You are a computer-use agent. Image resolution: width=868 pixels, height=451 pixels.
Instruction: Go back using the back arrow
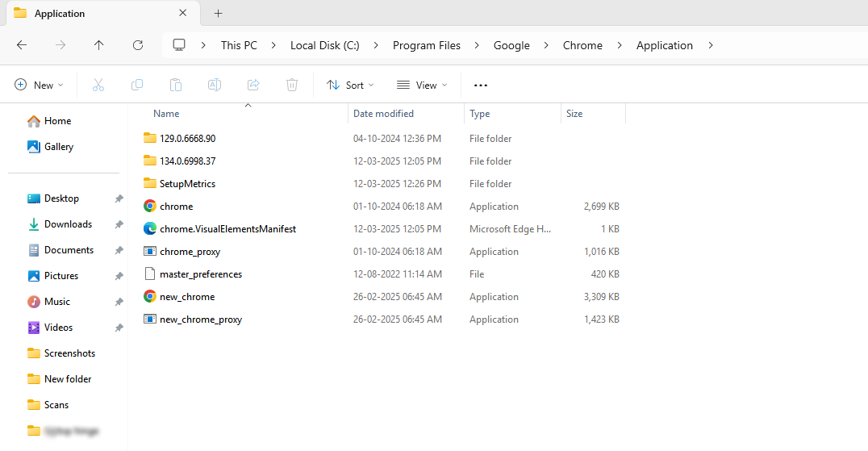pyautogui.click(x=22, y=45)
